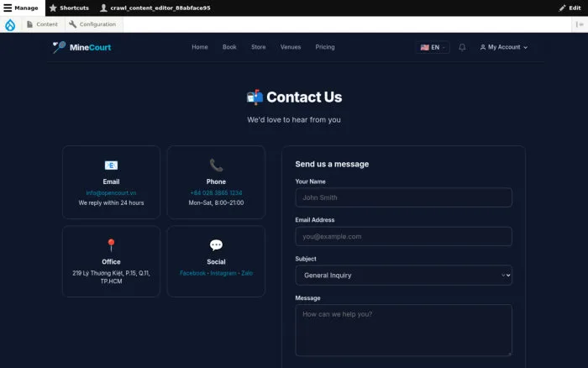This screenshot has width=588, height=368.
Task: Click the Email envelope icon
Action: pos(111,165)
